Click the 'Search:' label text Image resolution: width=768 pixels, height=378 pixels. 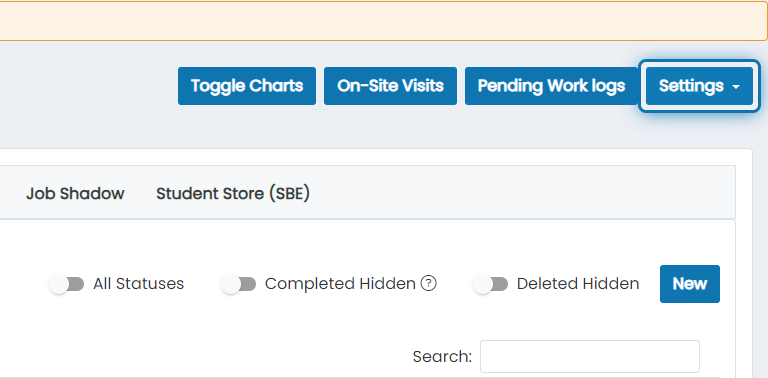pyautogui.click(x=442, y=356)
